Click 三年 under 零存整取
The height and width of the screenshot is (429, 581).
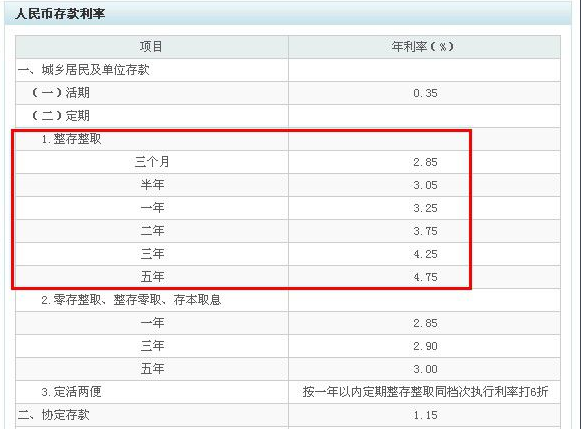[x=152, y=346]
